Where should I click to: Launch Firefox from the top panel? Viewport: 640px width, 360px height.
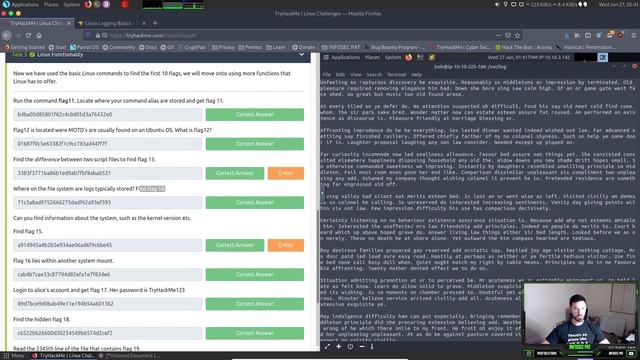pyautogui.click(x=88, y=4)
